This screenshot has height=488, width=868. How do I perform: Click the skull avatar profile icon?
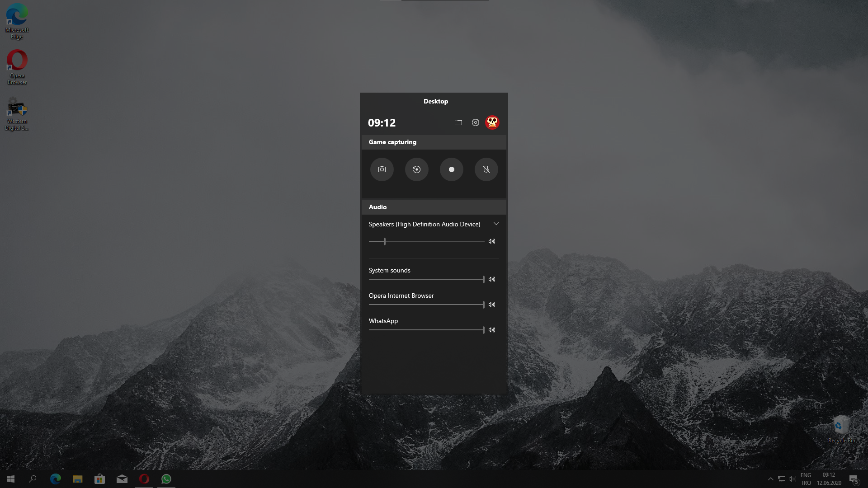point(492,122)
